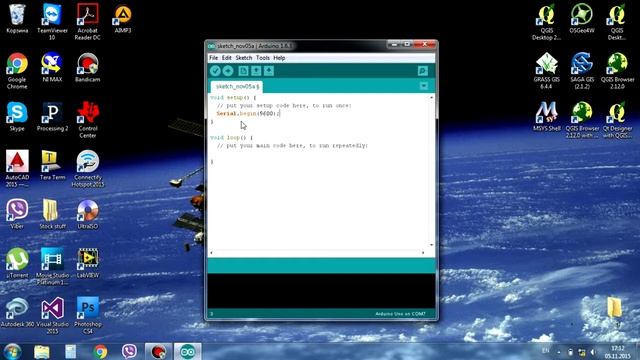This screenshot has width=640, height=360.
Task: Click the editor's vertical scrollbar up arrow
Action: 431,98
